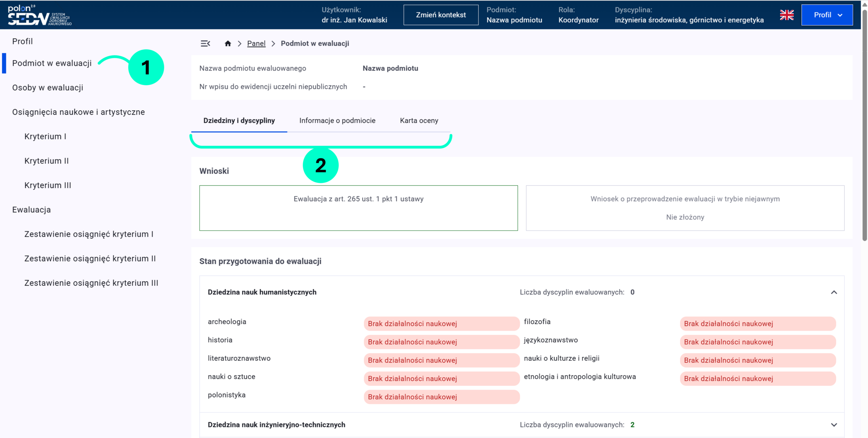Collapse Dziedzina nauk humanistycznych section

coord(834,292)
